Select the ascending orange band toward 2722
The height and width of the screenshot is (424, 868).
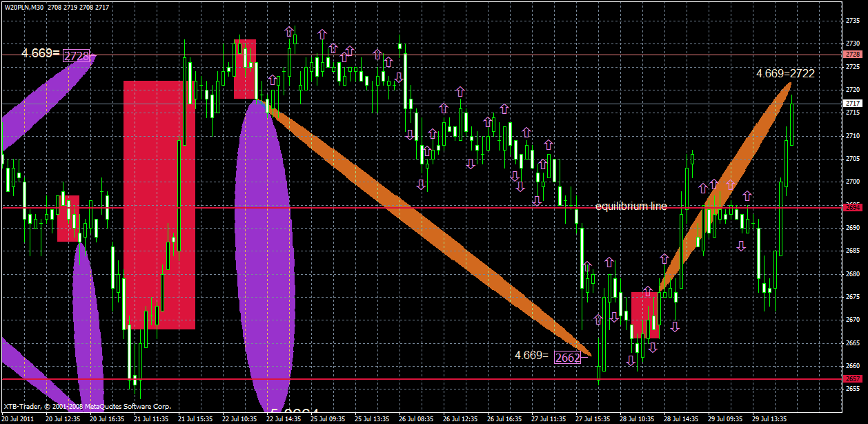pos(724,187)
